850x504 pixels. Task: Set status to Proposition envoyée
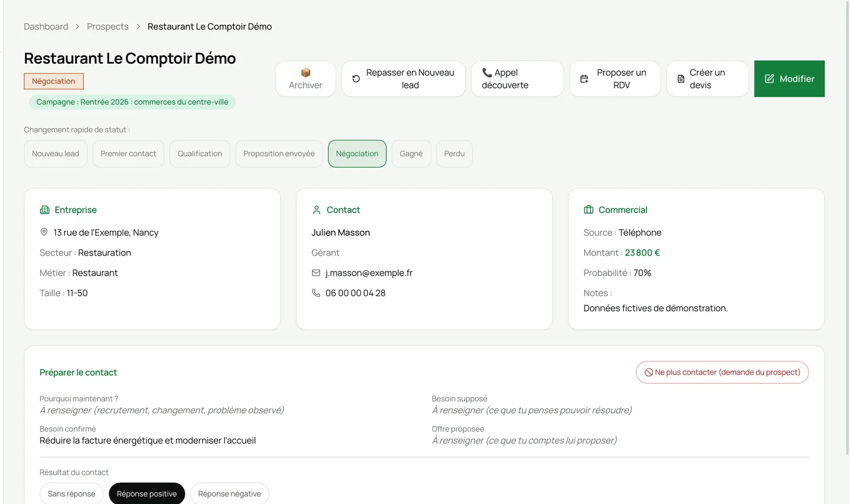(x=279, y=154)
